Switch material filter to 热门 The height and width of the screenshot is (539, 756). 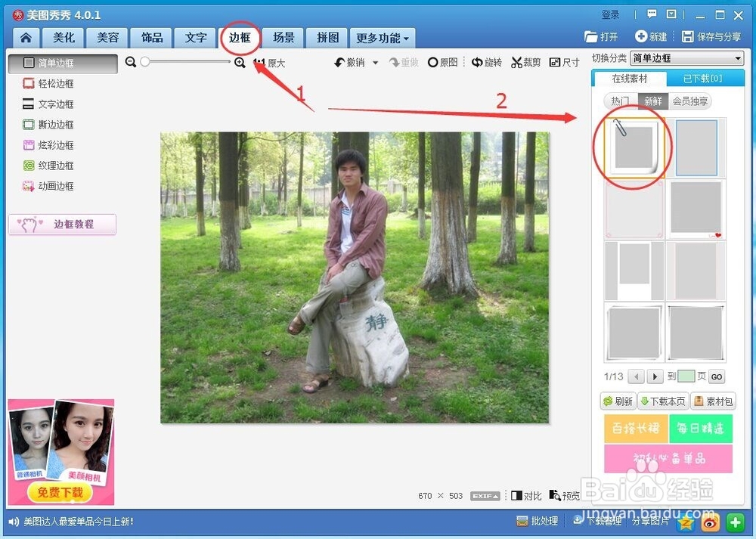point(619,101)
